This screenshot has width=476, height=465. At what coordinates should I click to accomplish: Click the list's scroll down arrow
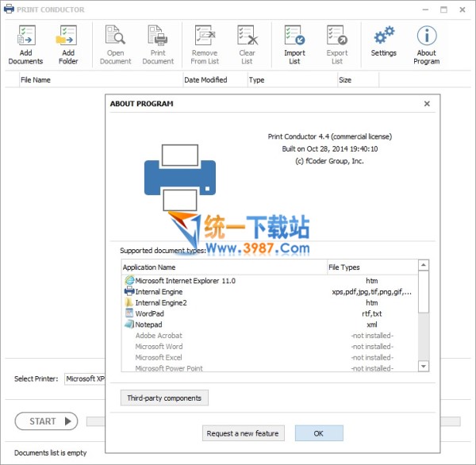click(424, 366)
